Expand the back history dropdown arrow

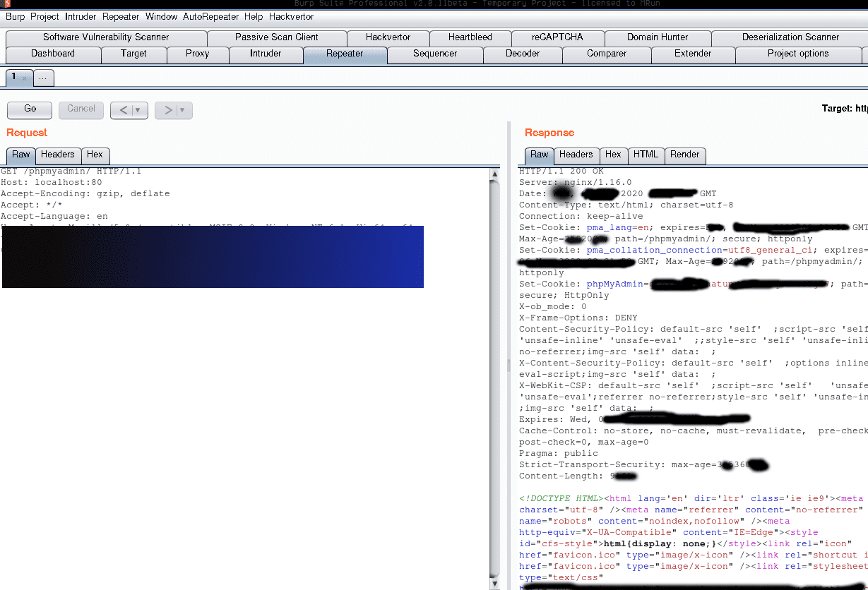(138, 110)
